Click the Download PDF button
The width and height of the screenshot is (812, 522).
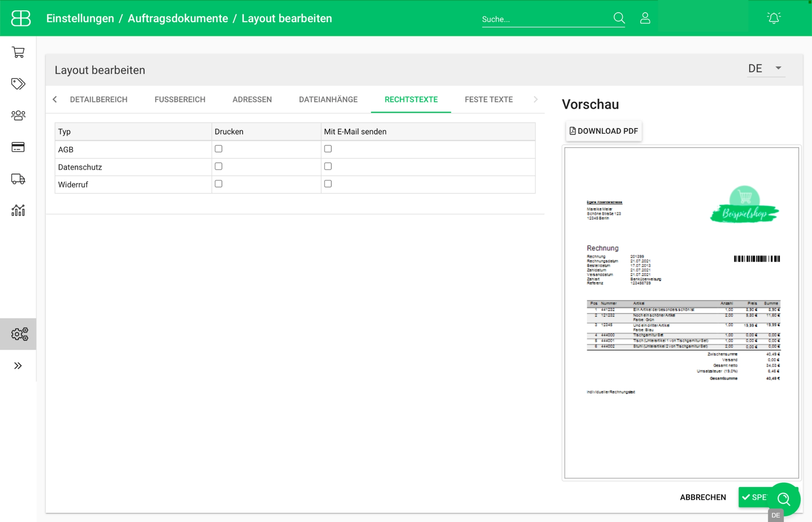[604, 131]
